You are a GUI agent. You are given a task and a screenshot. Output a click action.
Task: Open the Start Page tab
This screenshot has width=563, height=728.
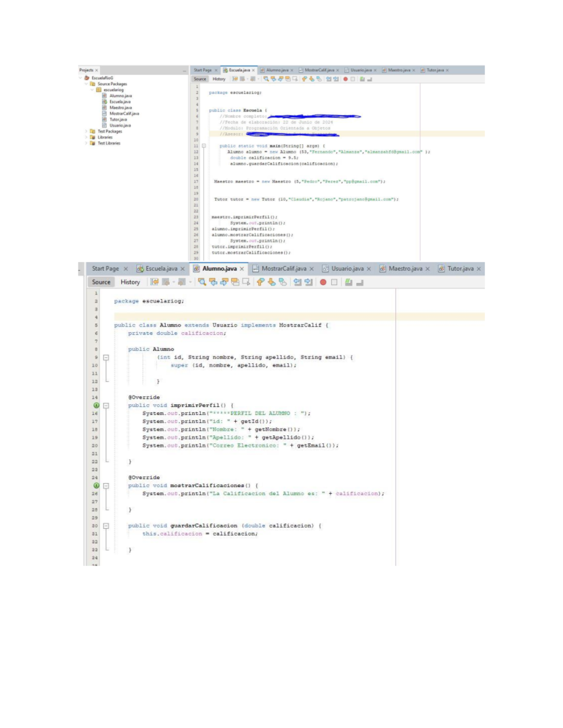click(106, 269)
